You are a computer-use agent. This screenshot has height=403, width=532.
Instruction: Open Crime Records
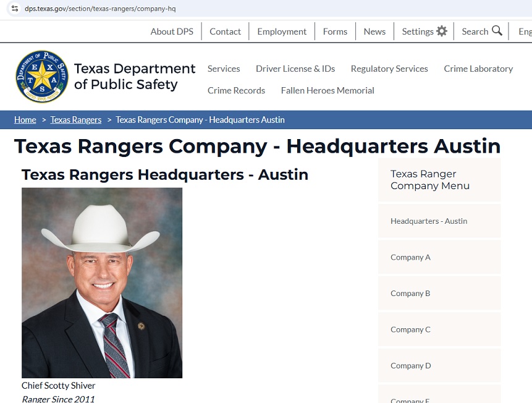coord(236,90)
